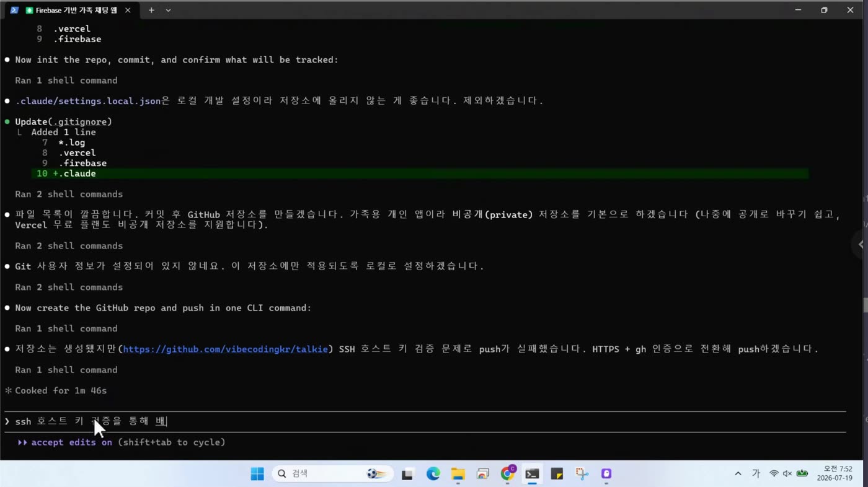
Task: Open the clock showing 오전 7:52
Action: 834,474
